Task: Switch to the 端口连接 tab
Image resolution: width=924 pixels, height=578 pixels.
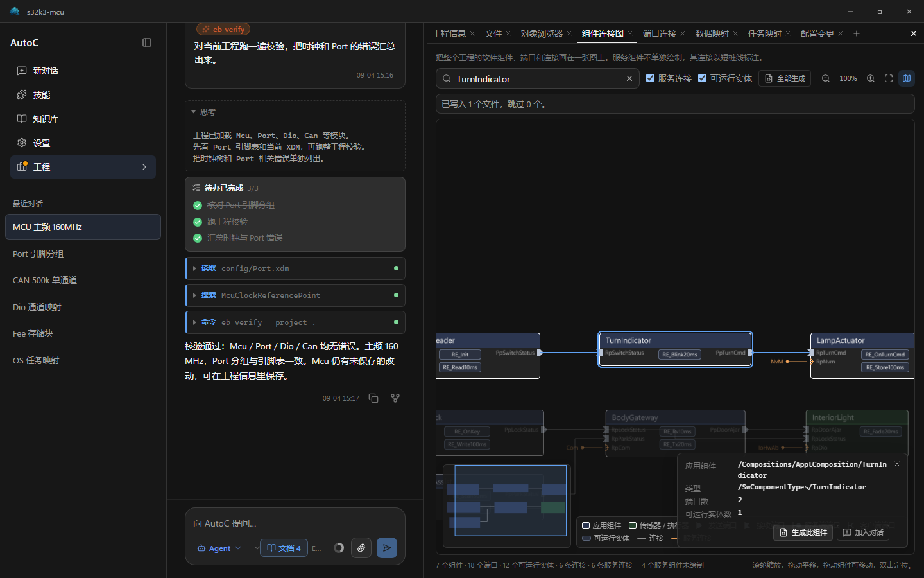Action: coord(660,33)
